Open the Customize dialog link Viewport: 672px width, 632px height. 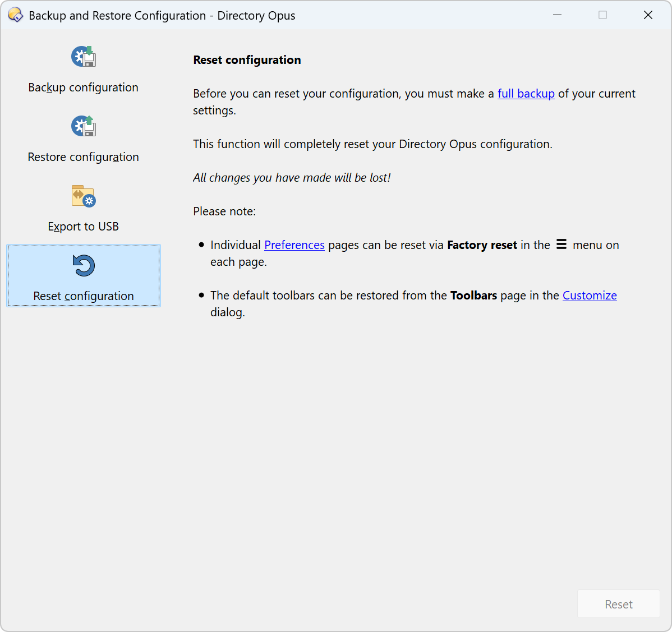tap(589, 296)
